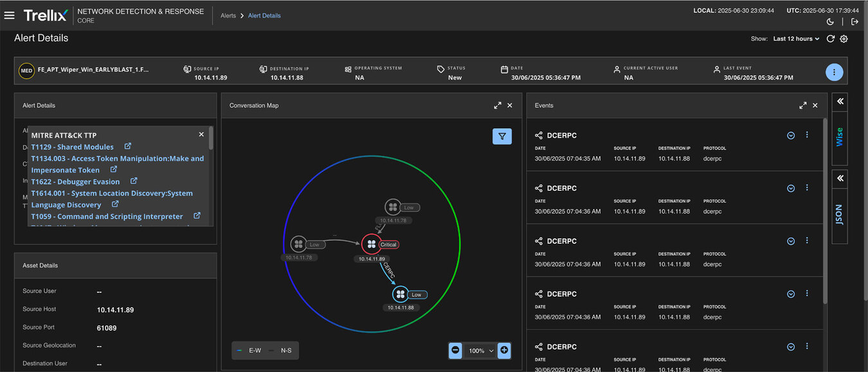
Task: Go to Alerts breadcrumb
Action: coord(228,15)
